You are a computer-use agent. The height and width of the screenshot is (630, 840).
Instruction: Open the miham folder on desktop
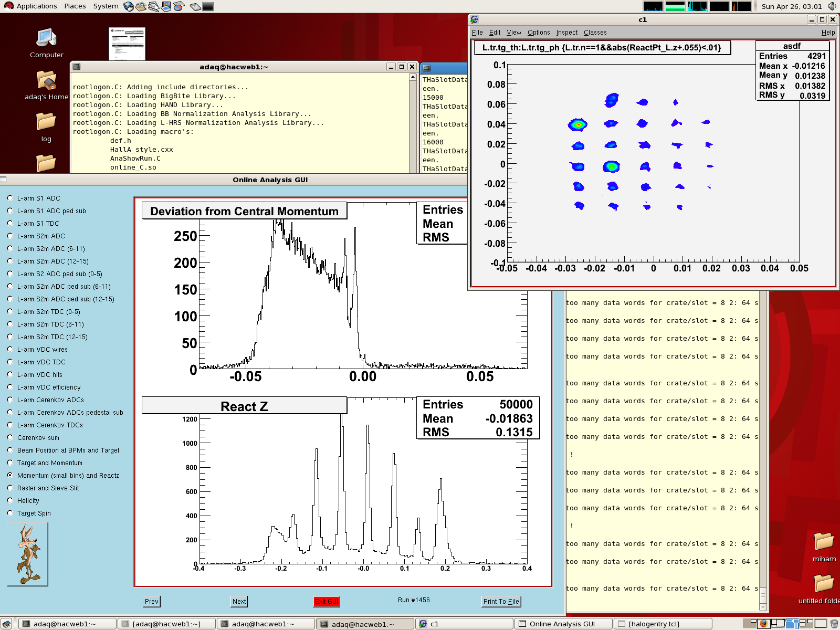tap(824, 547)
